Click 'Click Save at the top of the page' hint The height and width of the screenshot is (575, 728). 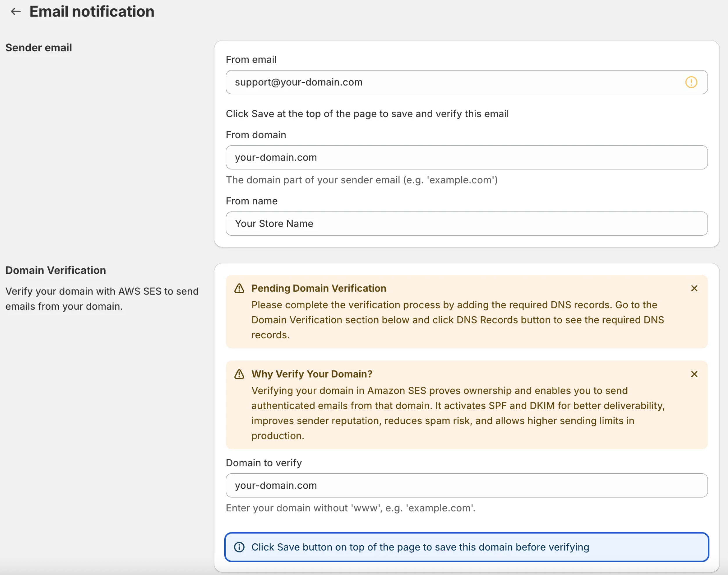coord(367,114)
